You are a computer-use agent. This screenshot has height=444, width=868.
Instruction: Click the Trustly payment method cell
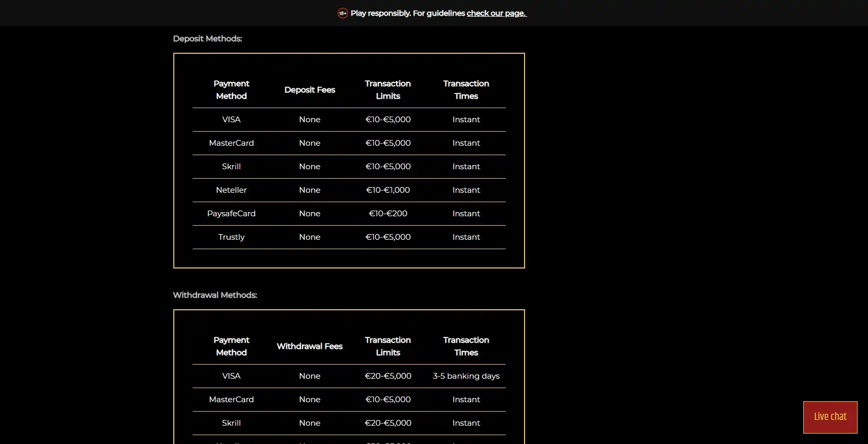point(231,237)
